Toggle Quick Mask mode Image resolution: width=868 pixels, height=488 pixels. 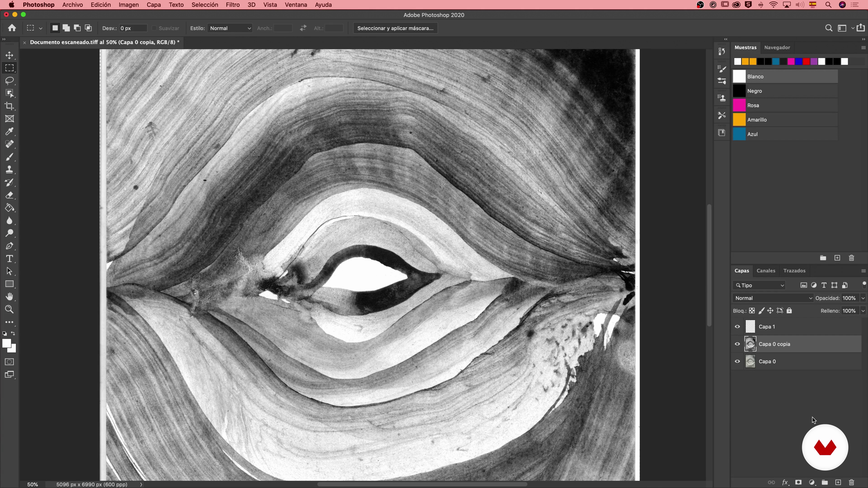9,362
